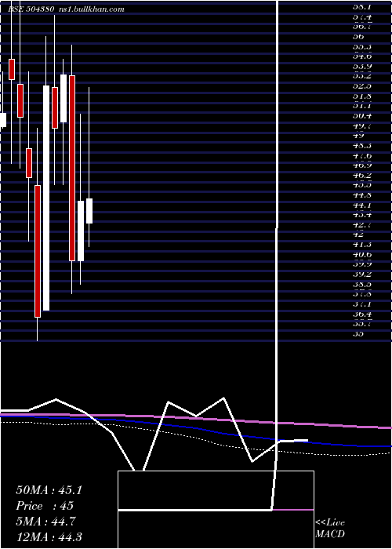Click the rightmost white candlestick body
The width and height of the screenshot is (392, 549).
point(89,211)
